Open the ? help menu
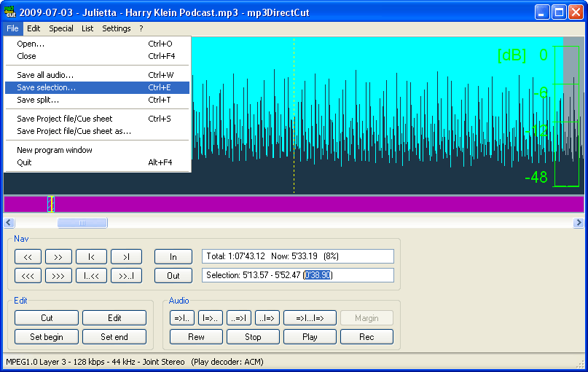Image resolution: width=588 pixels, height=372 pixels. click(141, 28)
